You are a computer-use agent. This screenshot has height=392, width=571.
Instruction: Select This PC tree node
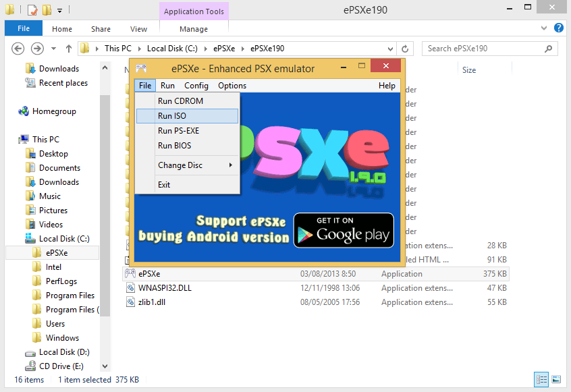pos(45,140)
